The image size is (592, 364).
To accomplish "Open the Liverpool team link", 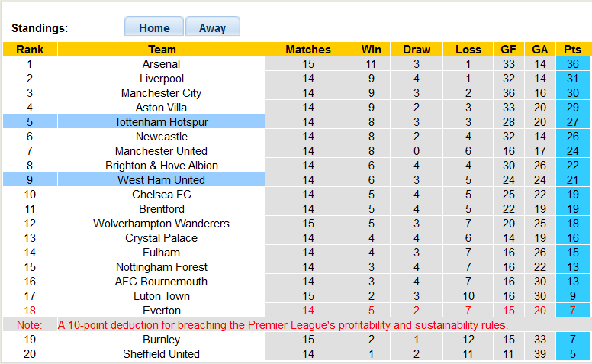I will 161,79.
